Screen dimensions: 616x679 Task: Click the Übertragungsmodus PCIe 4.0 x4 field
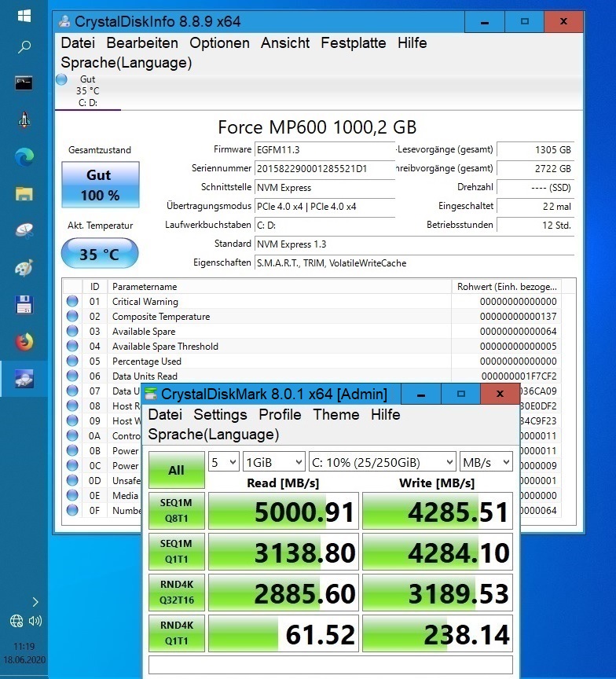tap(324, 207)
